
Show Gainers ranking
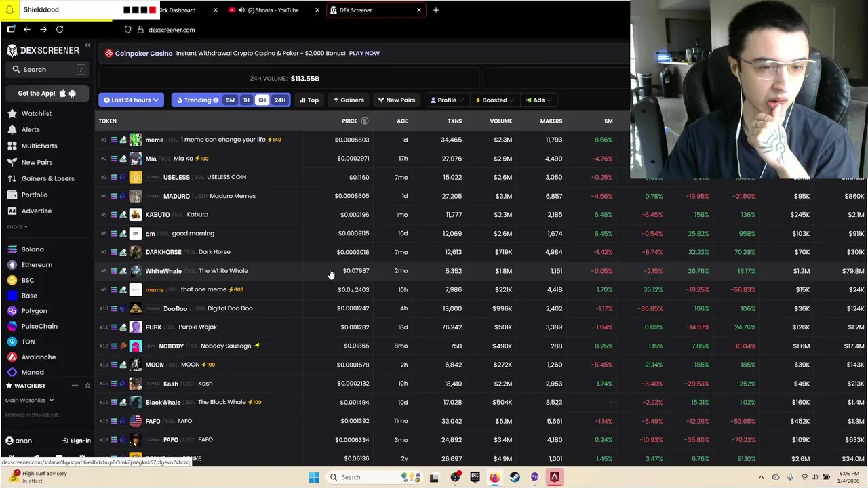pos(349,100)
